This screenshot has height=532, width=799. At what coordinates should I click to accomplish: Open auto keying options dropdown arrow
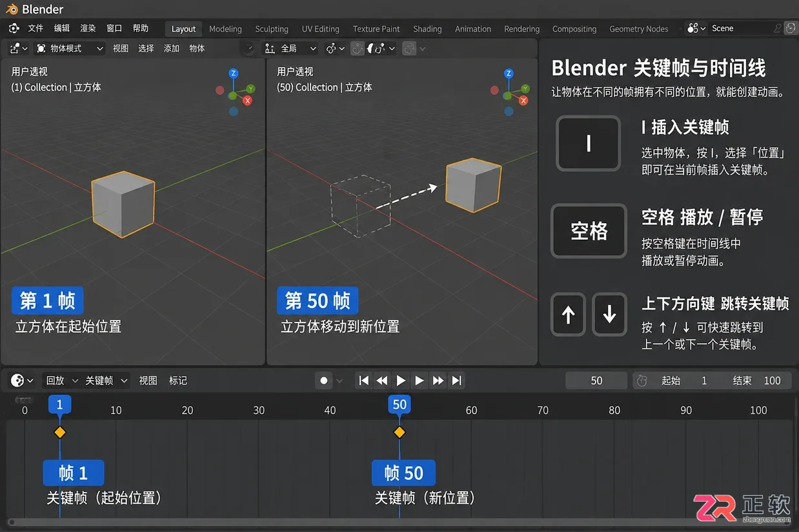tap(339, 380)
